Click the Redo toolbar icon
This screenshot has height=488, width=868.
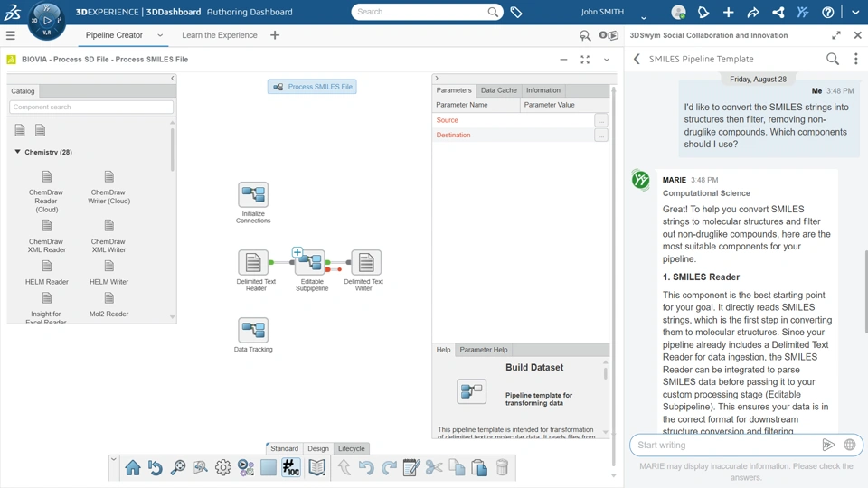tap(389, 467)
